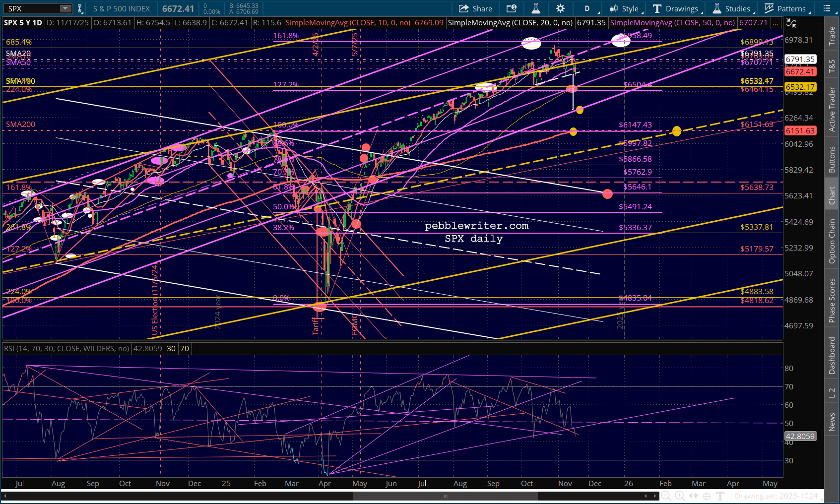Open the Active Trader sidebar tab

832,110
